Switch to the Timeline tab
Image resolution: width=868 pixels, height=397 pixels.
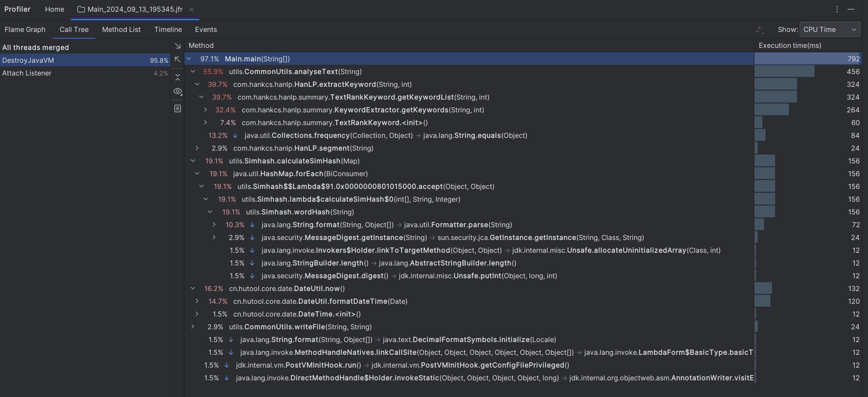click(x=168, y=30)
